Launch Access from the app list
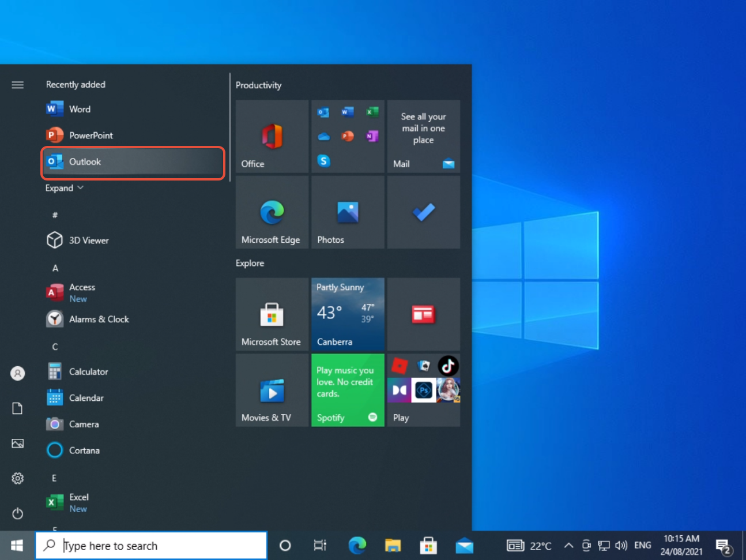This screenshot has height=560, width=746. (133, 292)
